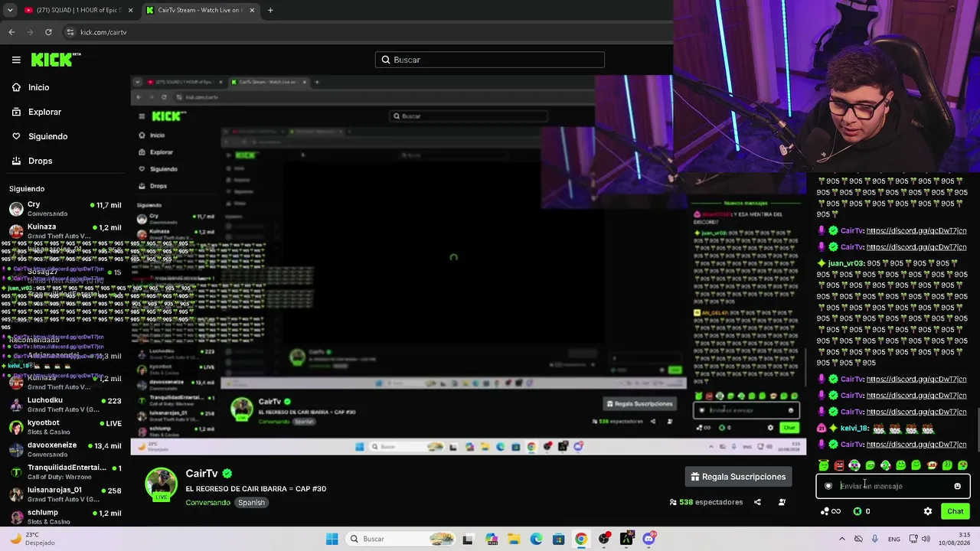Select the CairTv Stream tab
980x551 pixels.
coord(199,10)
